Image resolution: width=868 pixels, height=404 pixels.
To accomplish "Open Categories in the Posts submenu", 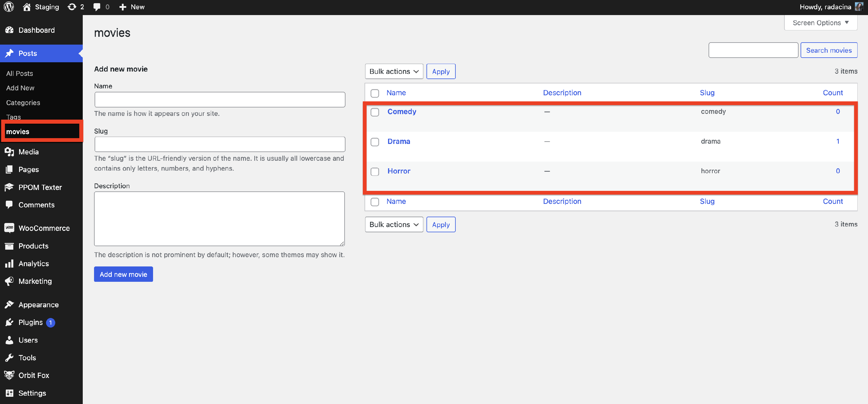I will (x=23, y=103).
